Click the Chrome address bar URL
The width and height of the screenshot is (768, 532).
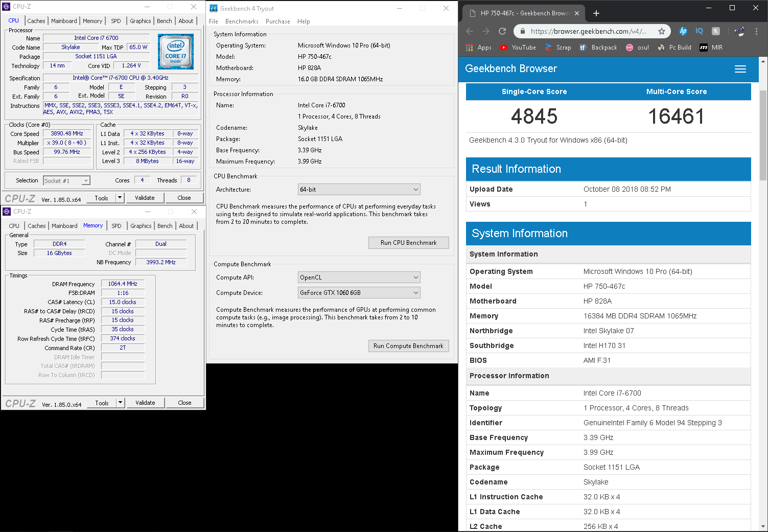coord(589,31)
